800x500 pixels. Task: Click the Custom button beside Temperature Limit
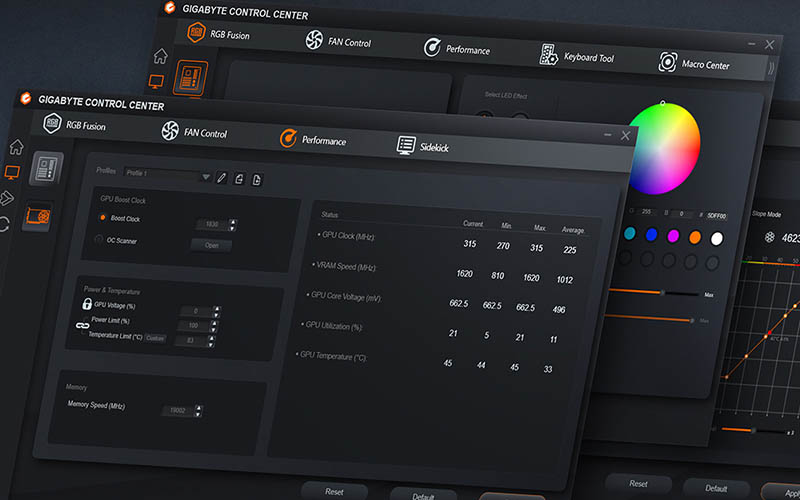tap(155, 338)
